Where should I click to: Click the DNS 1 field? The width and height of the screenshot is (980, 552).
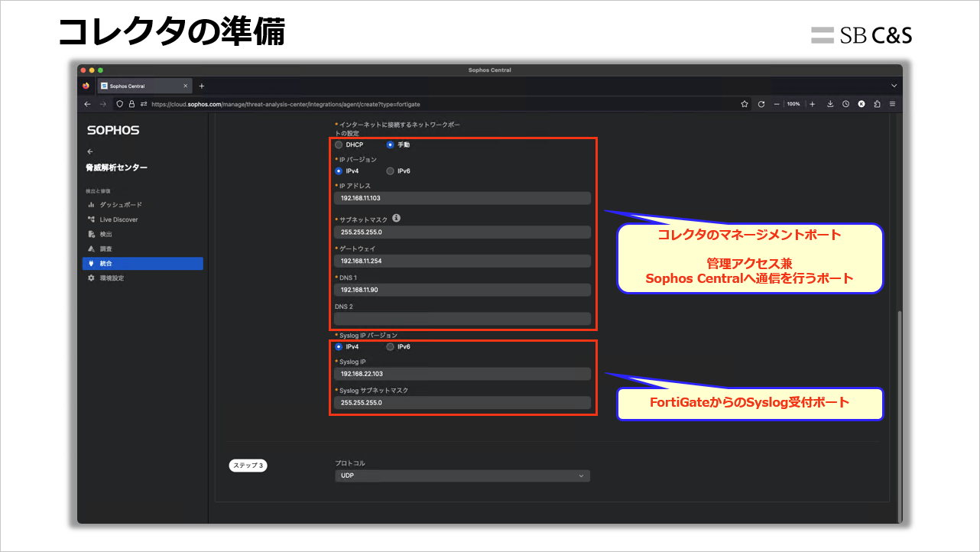462,290
